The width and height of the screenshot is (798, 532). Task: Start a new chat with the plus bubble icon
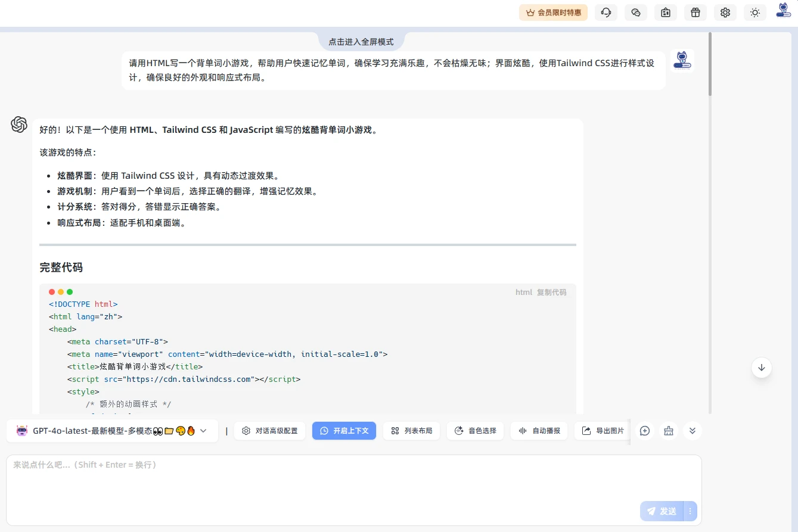(644, 431)
